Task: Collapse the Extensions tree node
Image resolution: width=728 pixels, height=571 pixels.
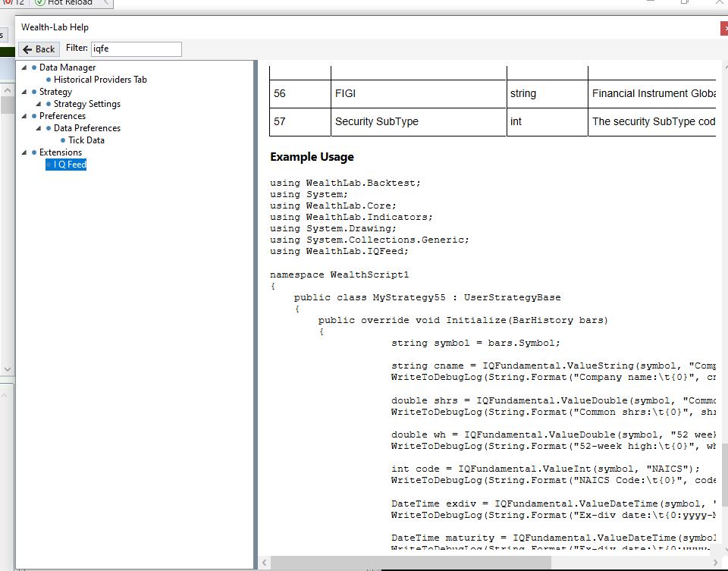Action: click(24, 152)
